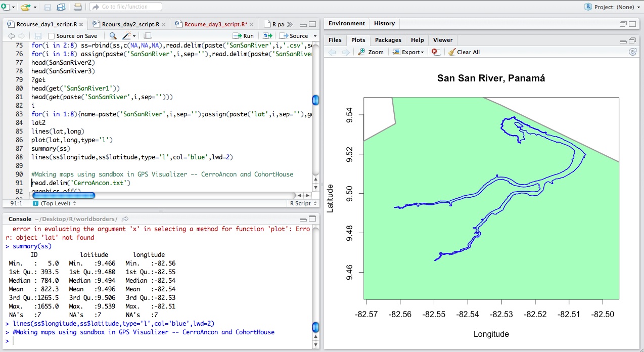Image resolution: width=644 pixels, height=352 pixels.
Task: Open the find/replace magnifier icon
Action: 113,36
